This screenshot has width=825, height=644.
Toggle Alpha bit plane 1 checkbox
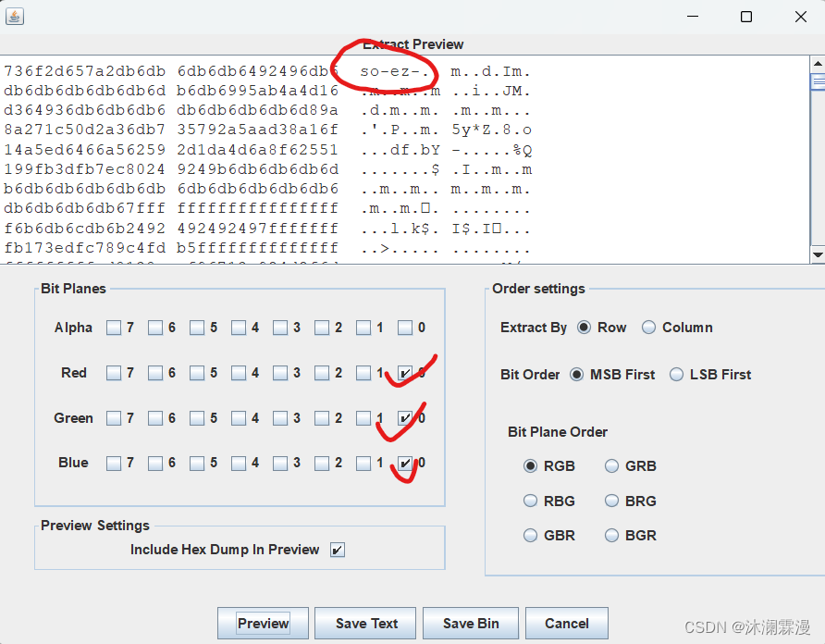363,328
